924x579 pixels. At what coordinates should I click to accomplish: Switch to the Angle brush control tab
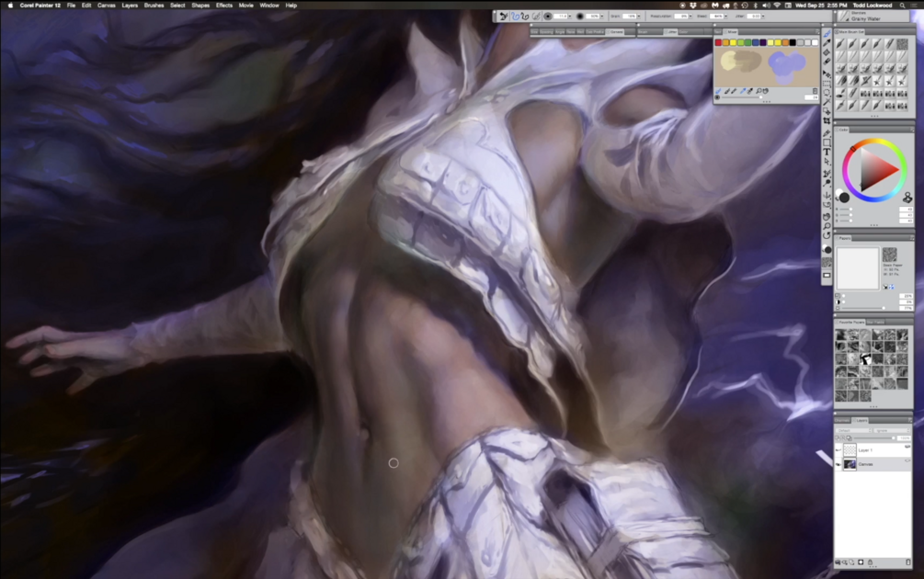pyautogui.click(x=560, y=32)
